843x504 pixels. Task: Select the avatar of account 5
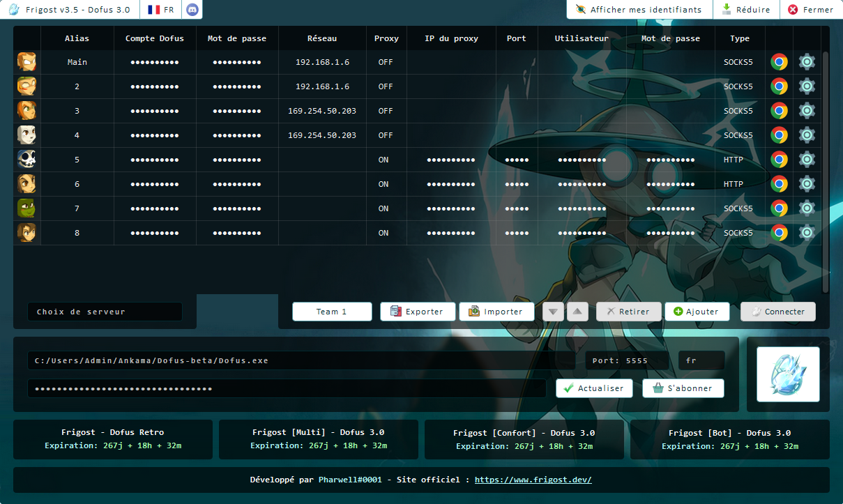(x=26, y=159)
